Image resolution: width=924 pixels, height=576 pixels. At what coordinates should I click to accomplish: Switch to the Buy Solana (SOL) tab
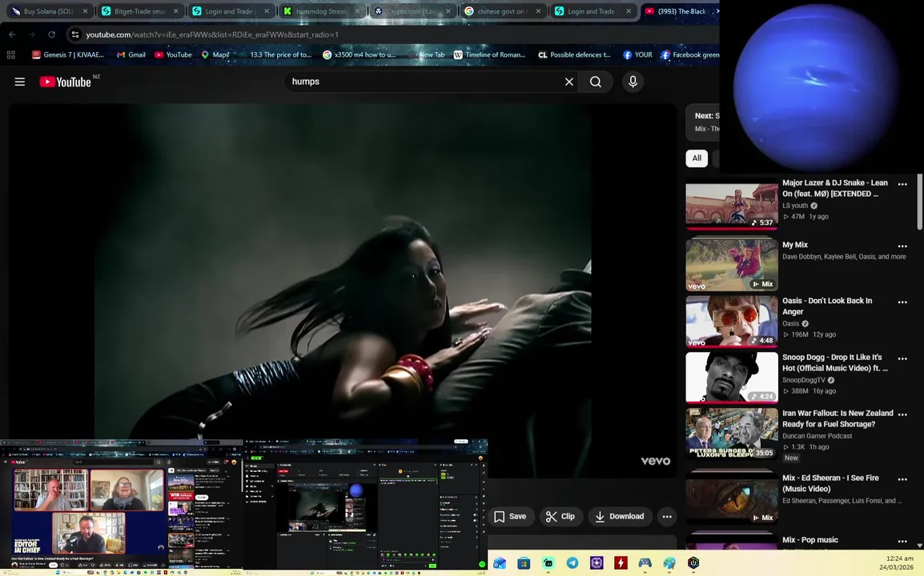(x=48, y=11)
